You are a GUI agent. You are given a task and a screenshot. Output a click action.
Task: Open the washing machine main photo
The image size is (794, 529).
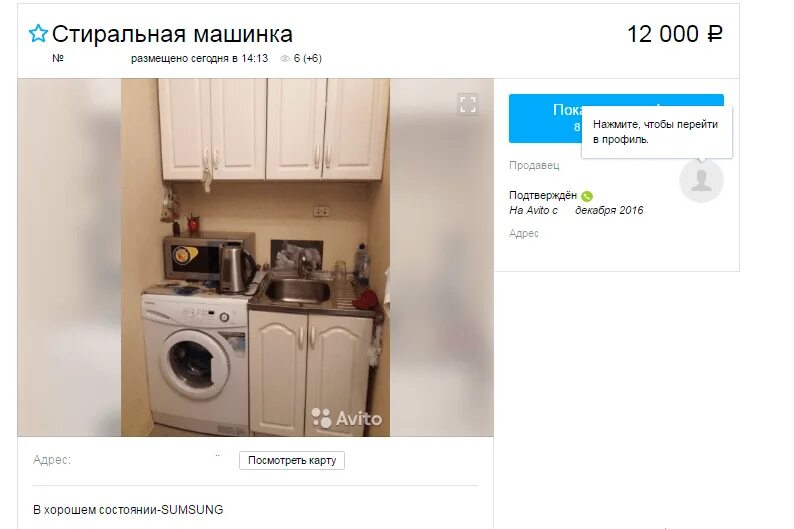pos(255,257)
